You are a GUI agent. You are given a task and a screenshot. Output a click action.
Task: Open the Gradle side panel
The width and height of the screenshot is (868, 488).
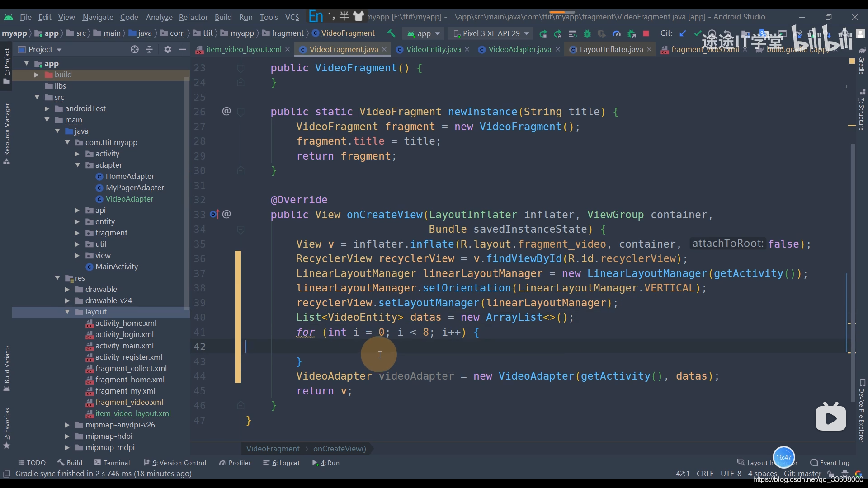coord(862,61)
